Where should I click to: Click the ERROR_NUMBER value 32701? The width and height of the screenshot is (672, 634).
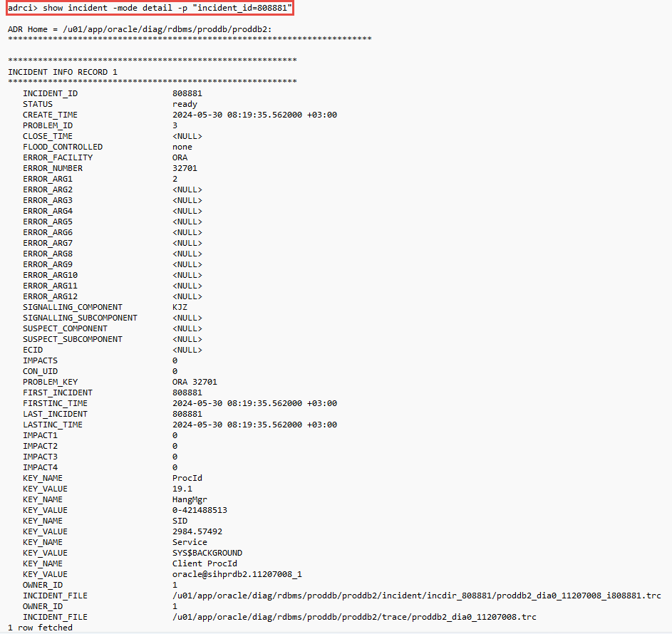185,168
